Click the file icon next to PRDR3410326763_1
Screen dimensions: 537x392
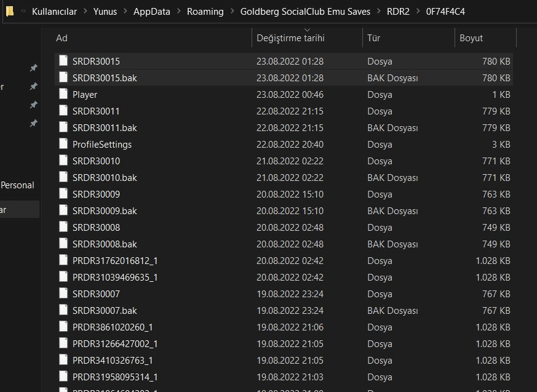coord(63,360)
